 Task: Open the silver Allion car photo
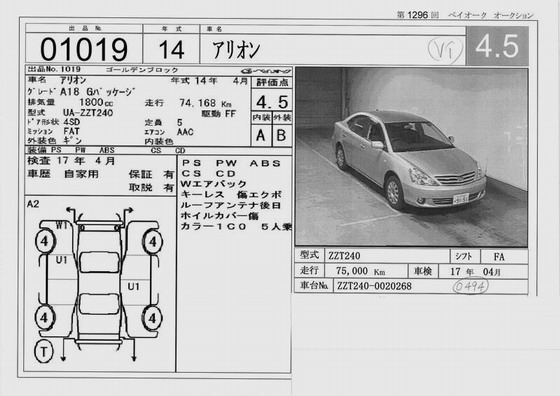tap(411, 157)
